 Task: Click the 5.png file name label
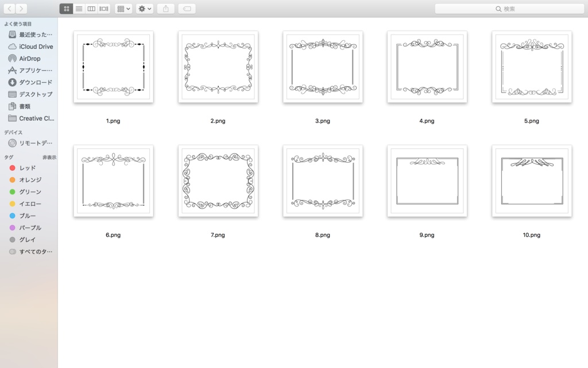(x=532, y=121)
